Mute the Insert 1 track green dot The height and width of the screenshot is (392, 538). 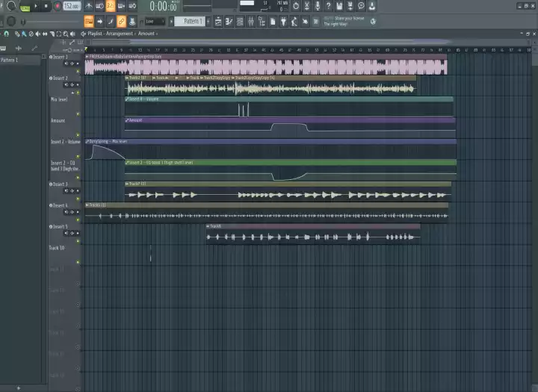[78, 72]
